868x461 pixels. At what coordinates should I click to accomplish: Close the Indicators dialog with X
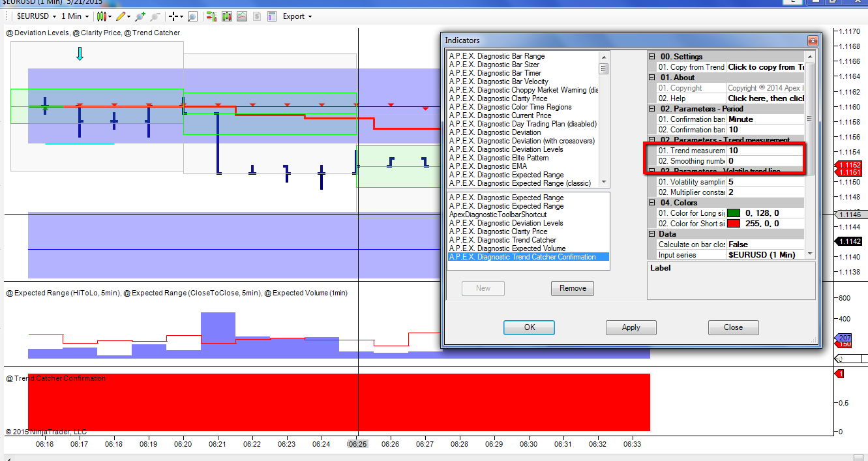tap(812, 40)
